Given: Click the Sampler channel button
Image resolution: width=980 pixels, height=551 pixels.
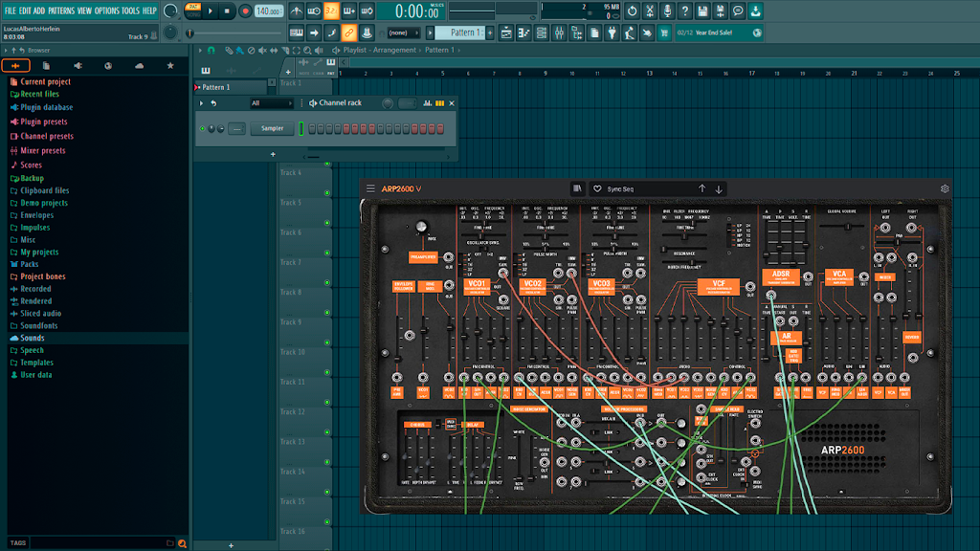Looking at the screenshot, I should pos(272,129).
